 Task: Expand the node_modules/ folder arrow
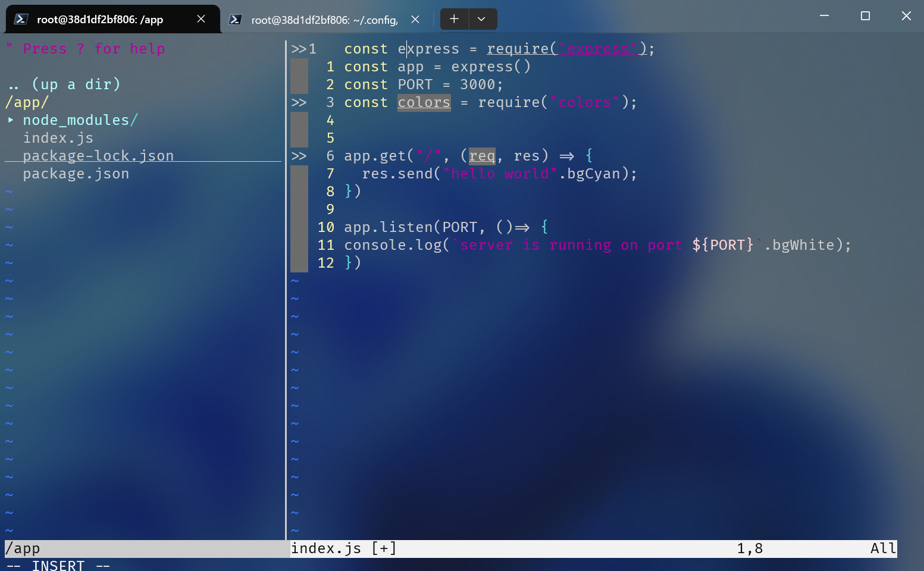pos(11,120)
